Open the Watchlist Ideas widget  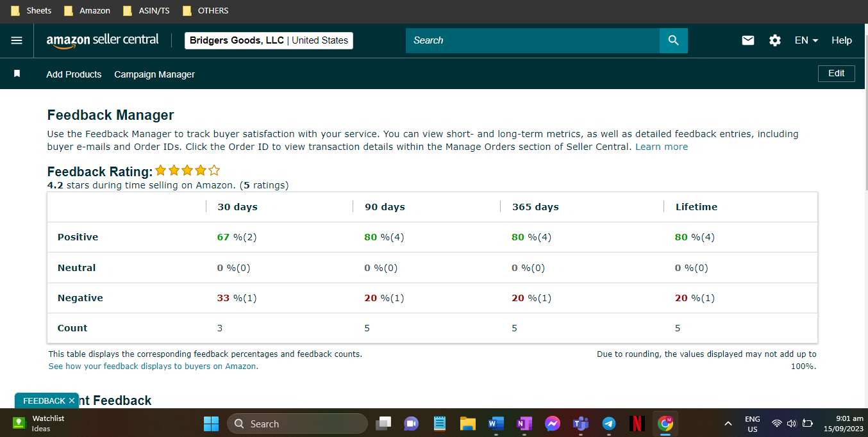(38, 424)
